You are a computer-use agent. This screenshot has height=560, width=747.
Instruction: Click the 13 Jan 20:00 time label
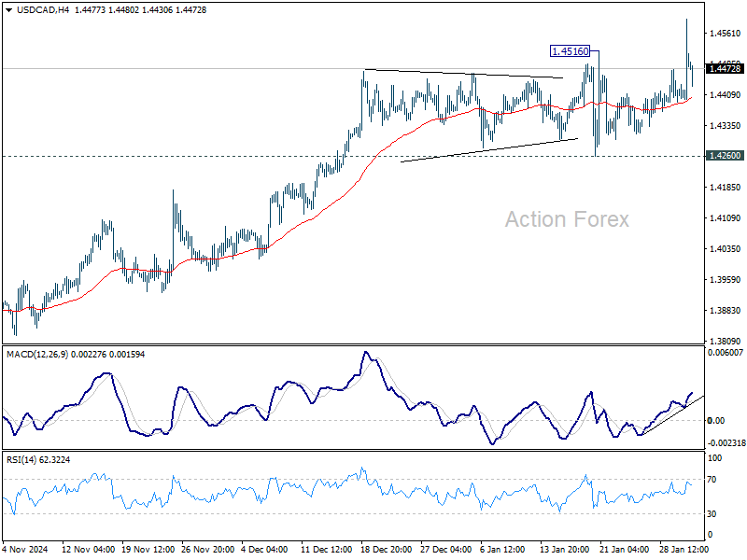point(565,549)
